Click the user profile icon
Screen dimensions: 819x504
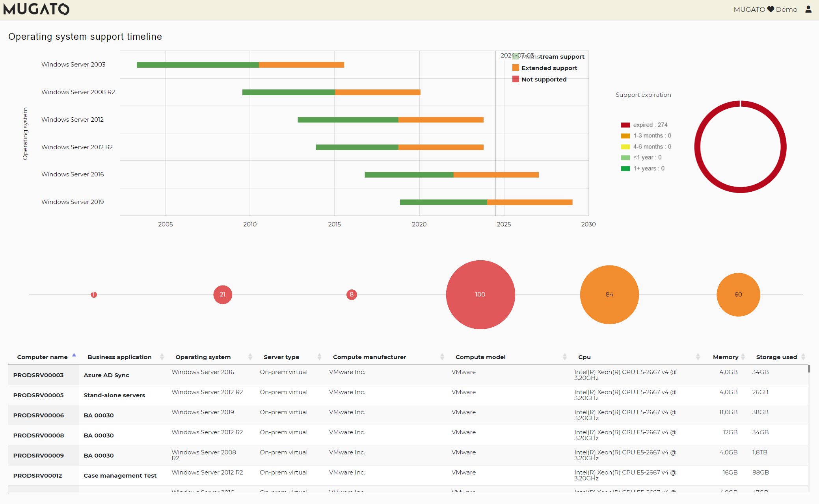[808, 9]
